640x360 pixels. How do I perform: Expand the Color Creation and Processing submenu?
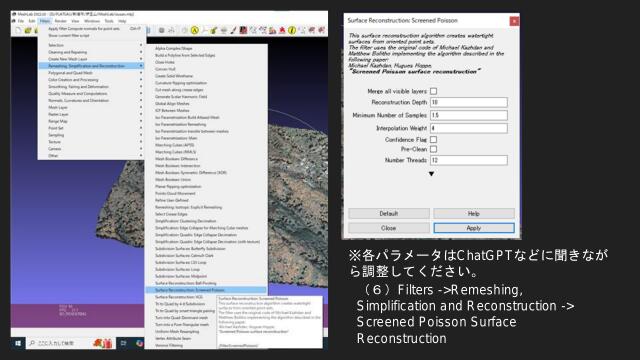click(91, 80)
